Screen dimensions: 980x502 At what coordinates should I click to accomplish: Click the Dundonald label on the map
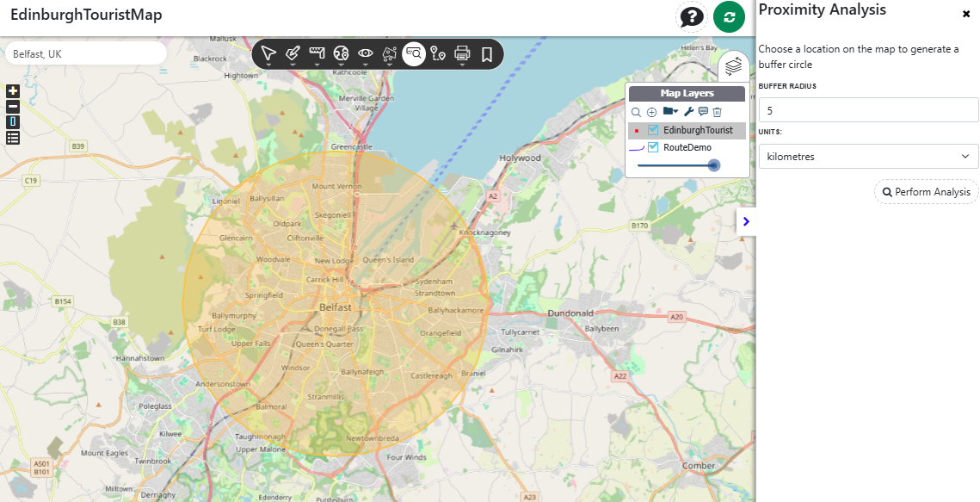tap(570, 313)
